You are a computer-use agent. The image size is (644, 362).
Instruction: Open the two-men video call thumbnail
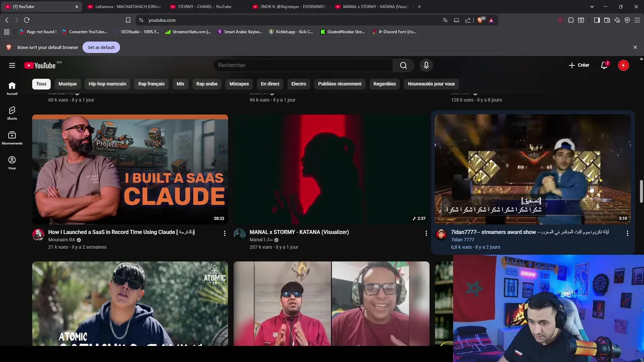point(332,304)
